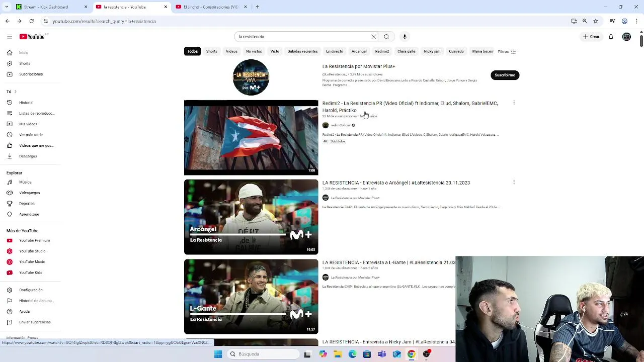Open the notifications bell
Viewport: 644px width, 362px height.
611,37
